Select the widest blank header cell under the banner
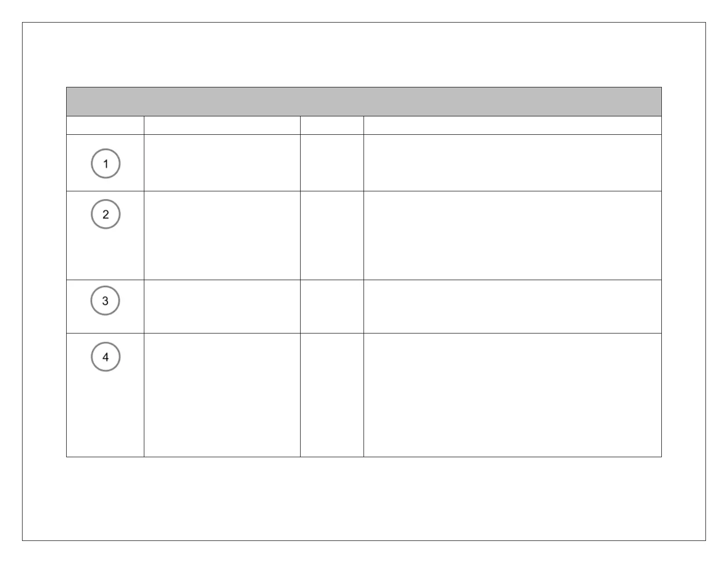 pyautogui.click(x=512, y=125)
